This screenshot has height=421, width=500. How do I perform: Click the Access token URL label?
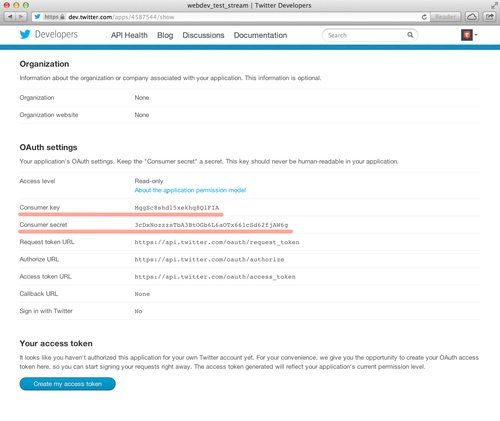coord(45,277)
